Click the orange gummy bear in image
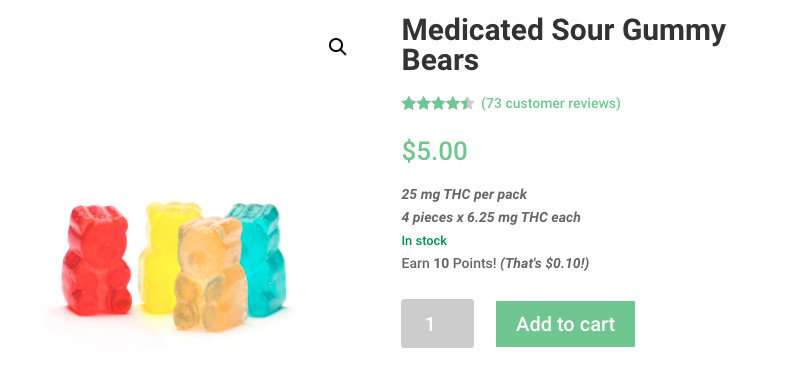Viewport: 800px width, 382px height. tap(210, 274)
